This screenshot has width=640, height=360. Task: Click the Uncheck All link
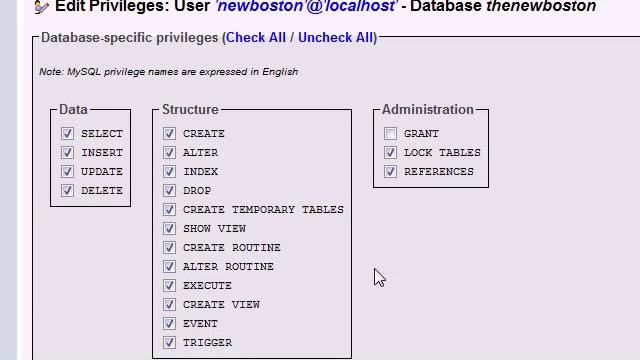click(336, 38)
